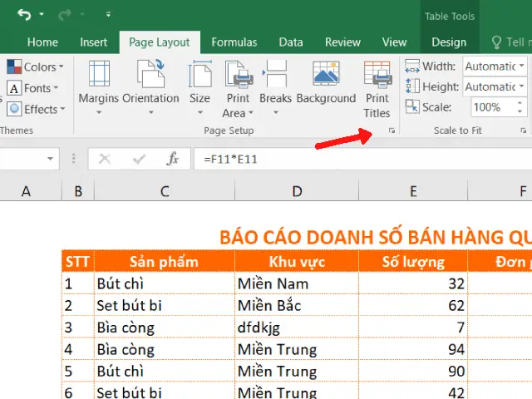Click the Fonts letter A icon
This screenshot has width=532, height=399.
coord(14,88)
